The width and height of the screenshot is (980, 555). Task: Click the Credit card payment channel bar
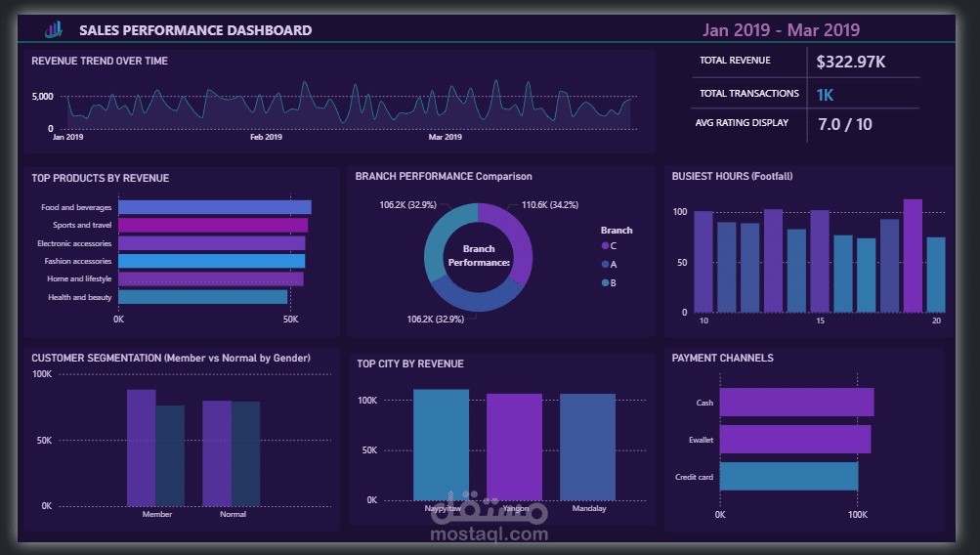click(788, 476)
